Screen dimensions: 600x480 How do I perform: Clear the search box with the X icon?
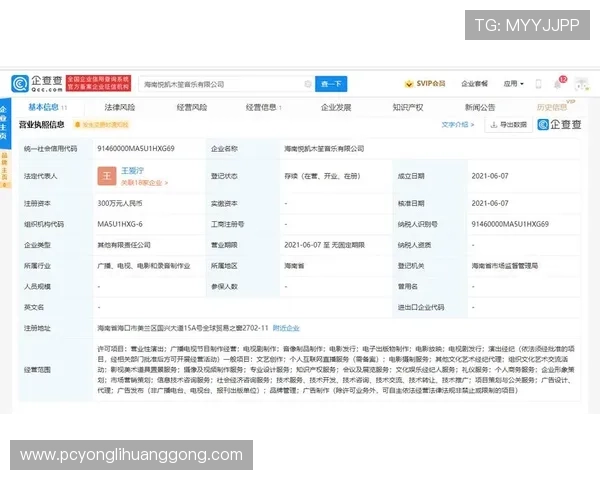[308, 84]
